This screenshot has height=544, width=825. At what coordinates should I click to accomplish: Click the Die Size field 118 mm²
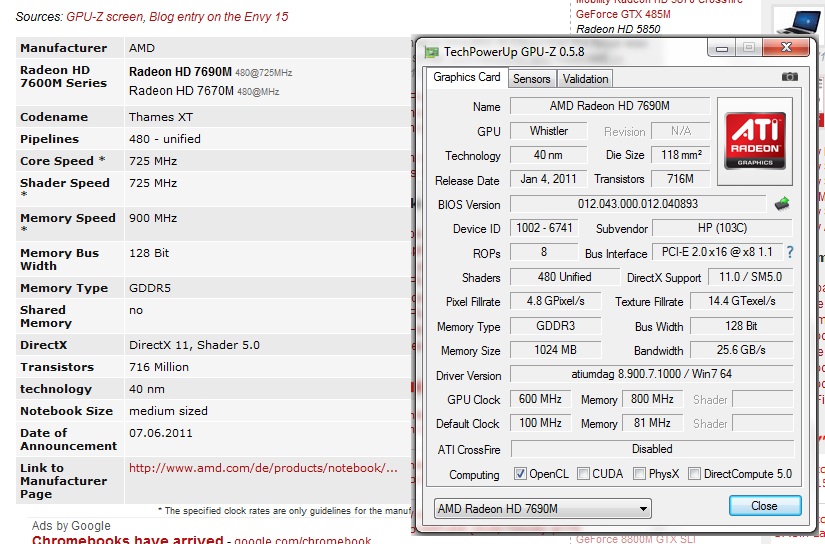(x=681, y=155)
